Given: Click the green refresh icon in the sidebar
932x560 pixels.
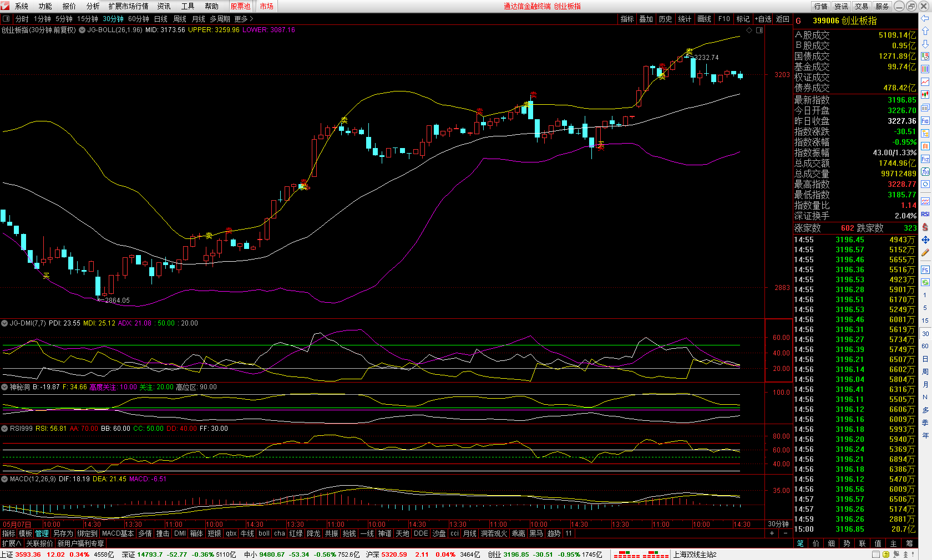Looking at the screenshot, I should pos(925,282).
